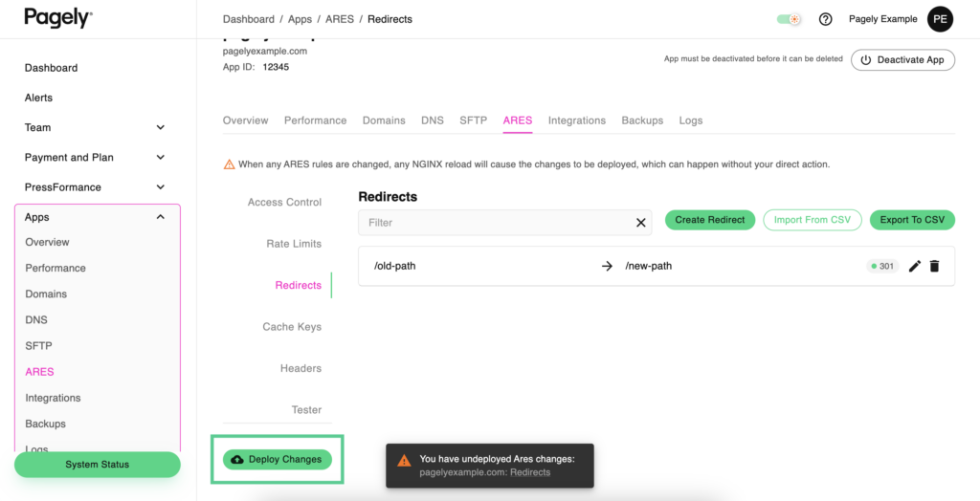Select DNS under Apps in sidebar
The width and height of the screenshot is (980, 501).
[x=36, y=320]
